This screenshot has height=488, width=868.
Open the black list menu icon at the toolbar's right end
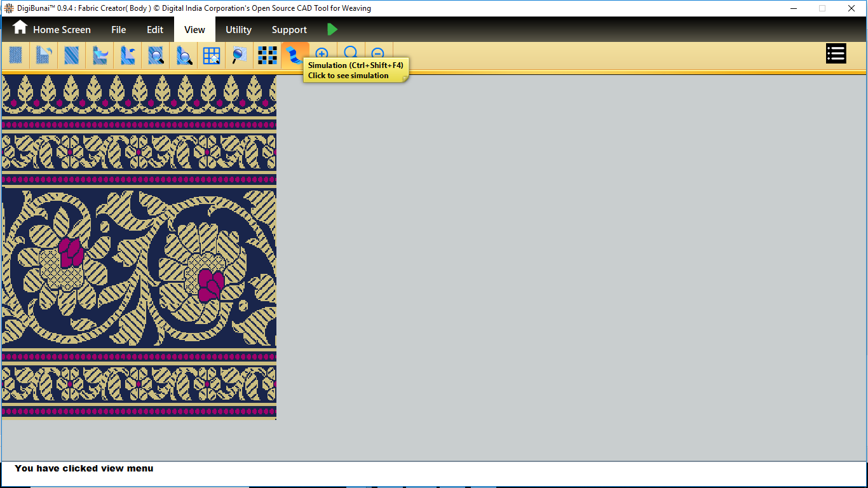point(836,54)
